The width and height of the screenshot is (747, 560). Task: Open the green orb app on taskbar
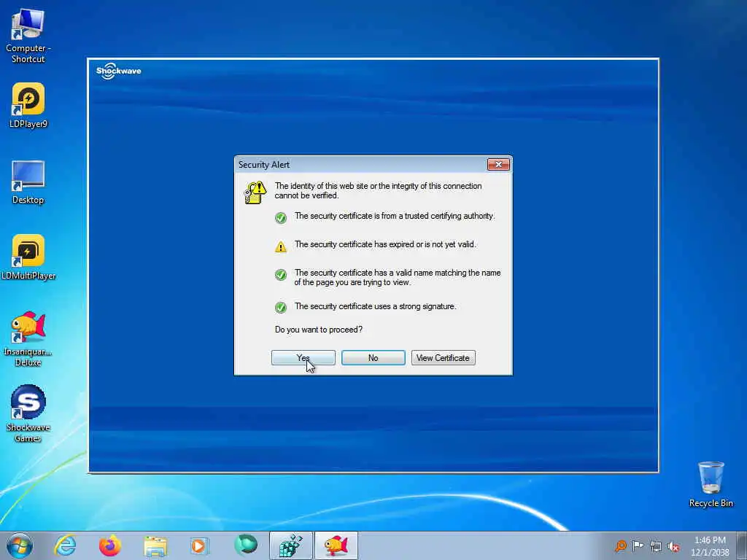pyautogui.click(x=246, y=545)
